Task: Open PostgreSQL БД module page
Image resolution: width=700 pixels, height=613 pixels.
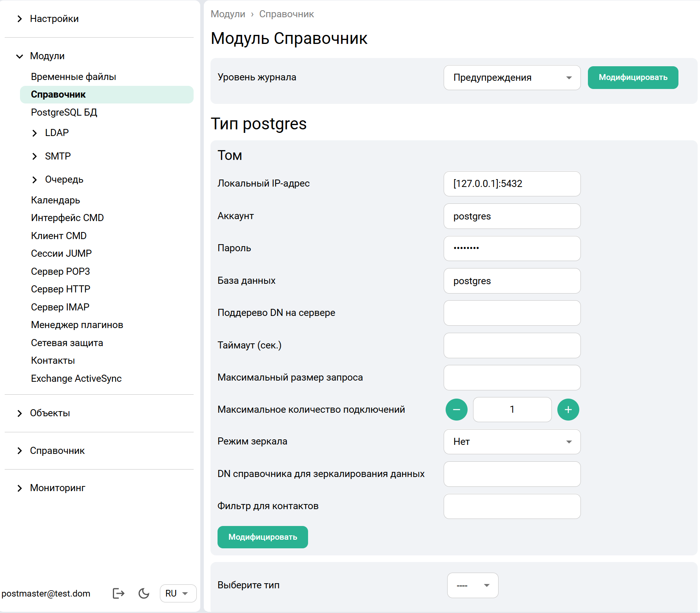Action: (x=64, y=112)
